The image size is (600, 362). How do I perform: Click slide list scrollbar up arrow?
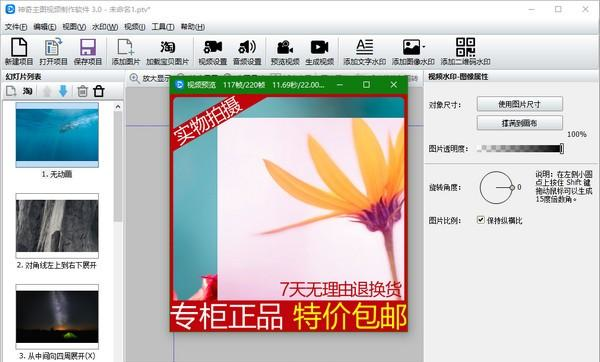118,107
